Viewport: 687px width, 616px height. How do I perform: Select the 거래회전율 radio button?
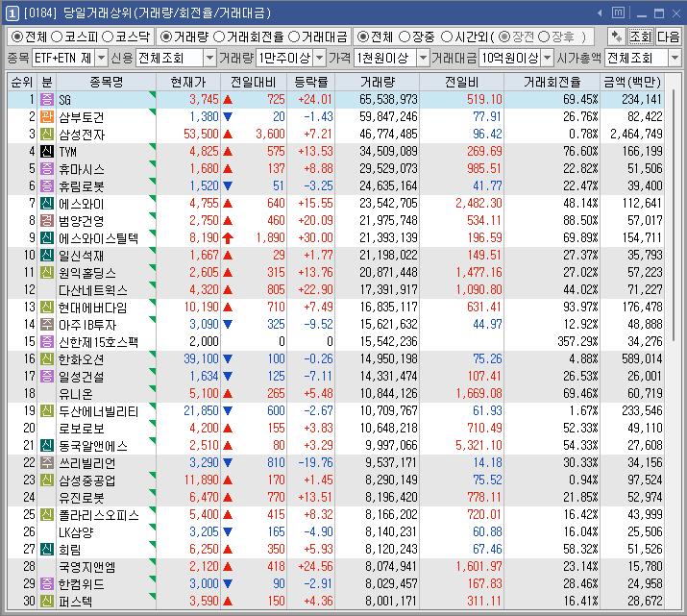click(x=219, y=37)
